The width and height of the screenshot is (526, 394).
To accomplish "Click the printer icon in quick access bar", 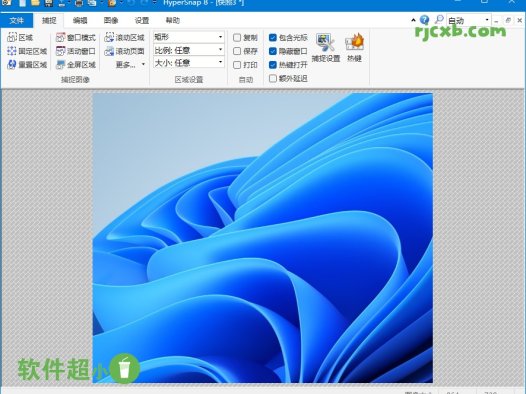I will pyautogui.click(x=78, y=3).
